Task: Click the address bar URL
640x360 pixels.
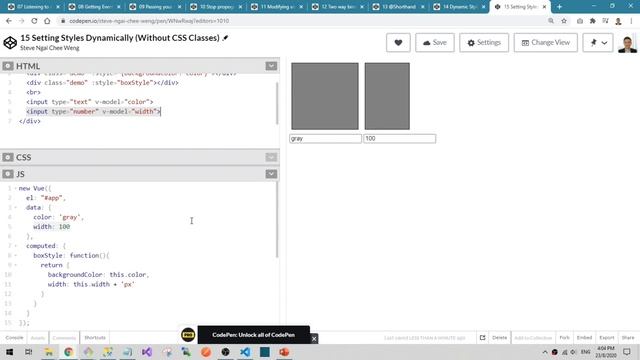Action: point(149,21)
